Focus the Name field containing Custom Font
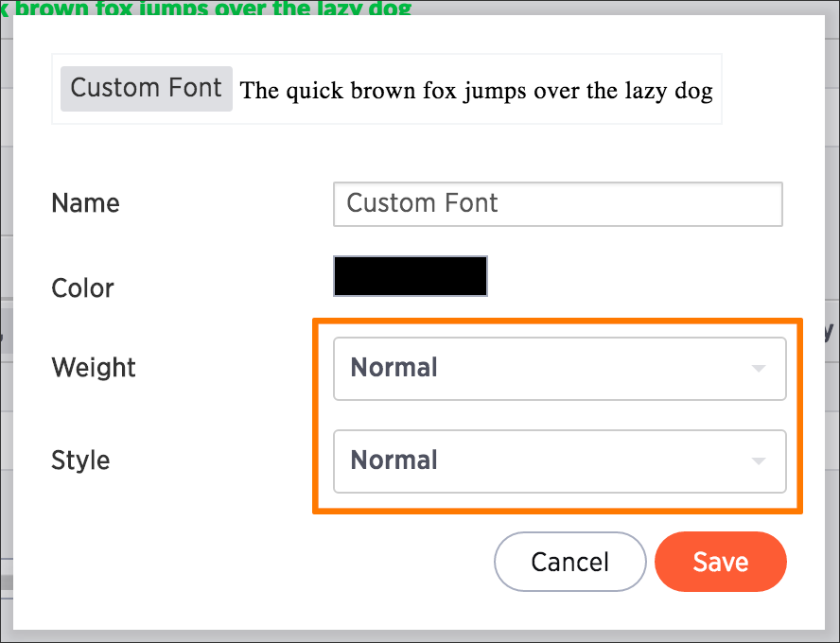840x643 pixels. (x=558, y=204)
